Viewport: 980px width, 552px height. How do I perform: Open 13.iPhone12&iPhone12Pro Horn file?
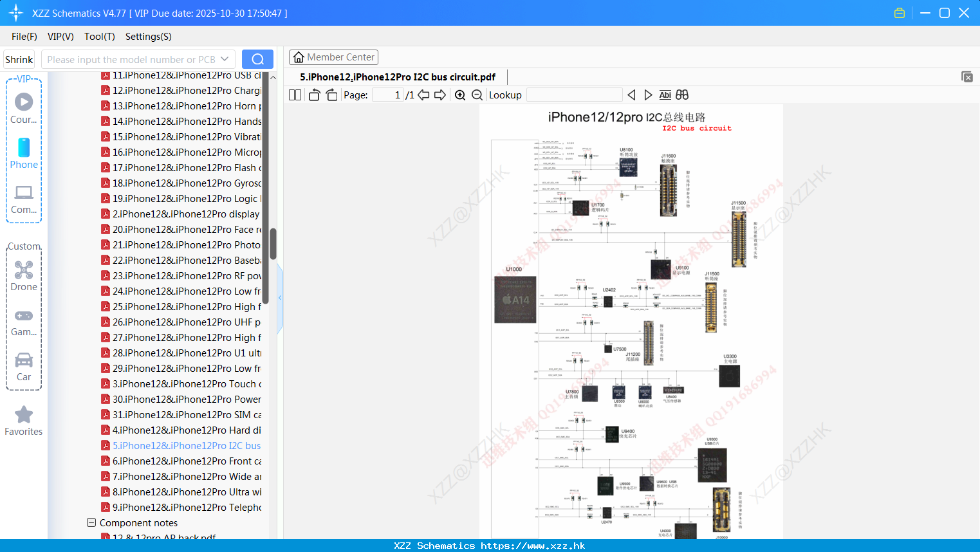[x=181, y=106]
